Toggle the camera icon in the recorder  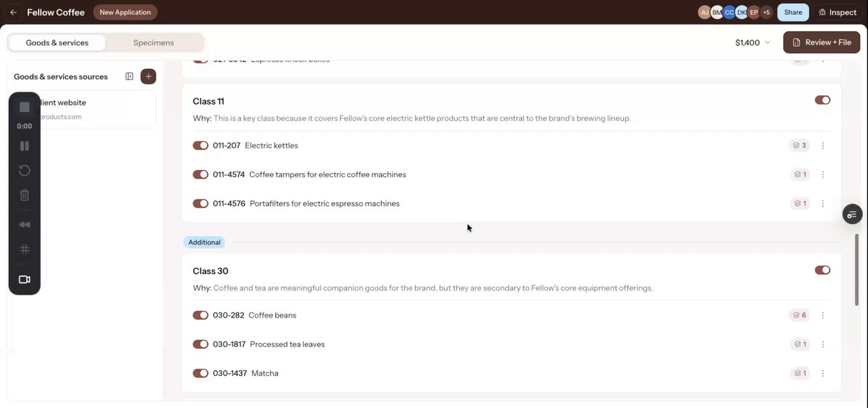pos(24,280)
